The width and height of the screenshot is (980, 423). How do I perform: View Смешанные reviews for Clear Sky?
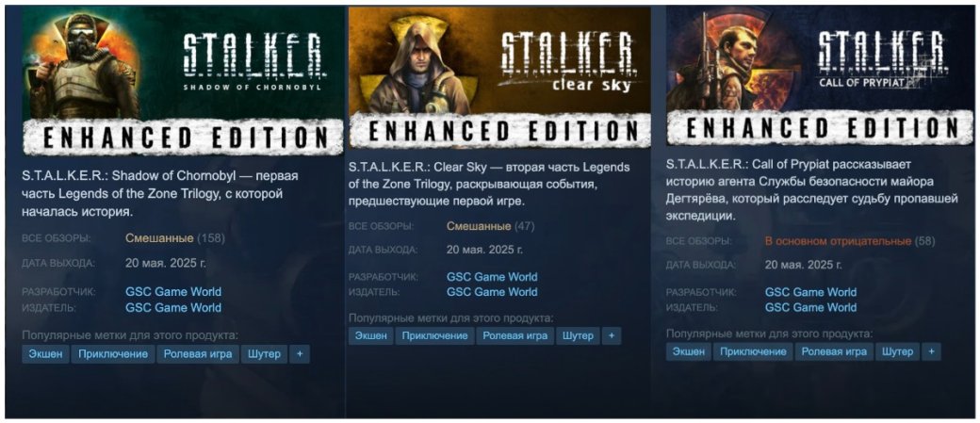(x=479, y=225)
